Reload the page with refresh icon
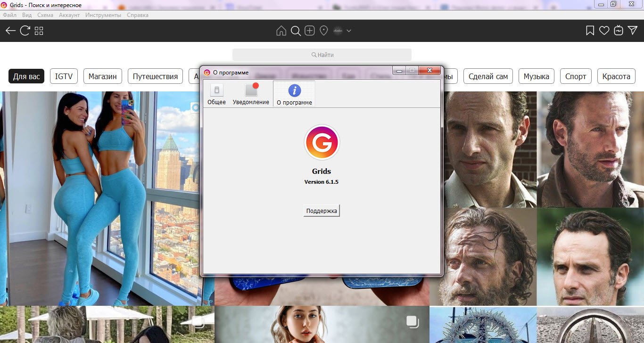This screenshot has height=343, width=644. point(25,31)
